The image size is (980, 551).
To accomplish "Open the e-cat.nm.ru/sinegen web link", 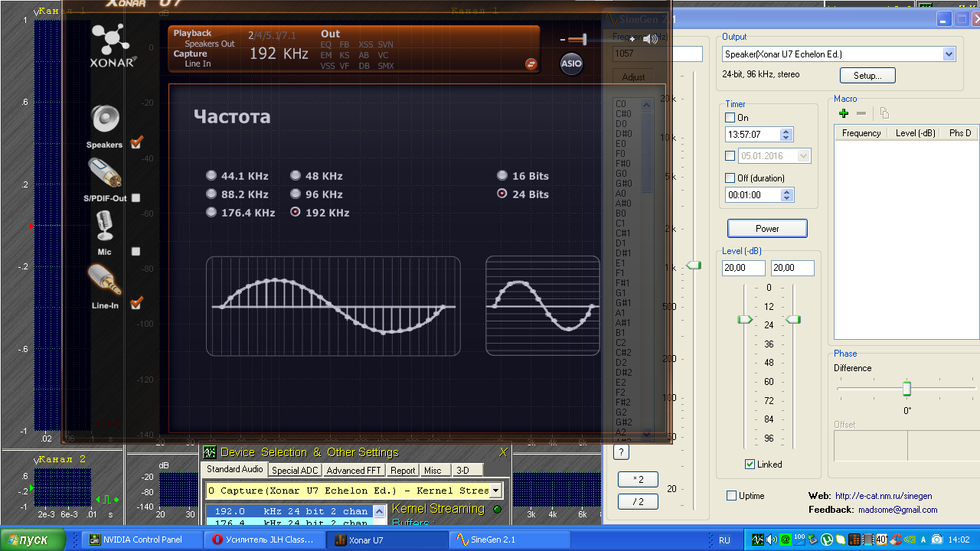I will [x=884, y=496].
